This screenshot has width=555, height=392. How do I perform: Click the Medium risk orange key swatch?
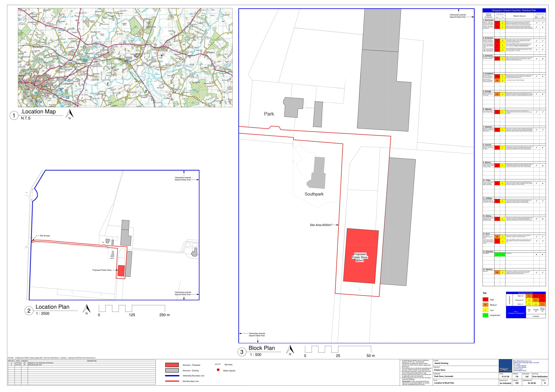tap(485, 305)
